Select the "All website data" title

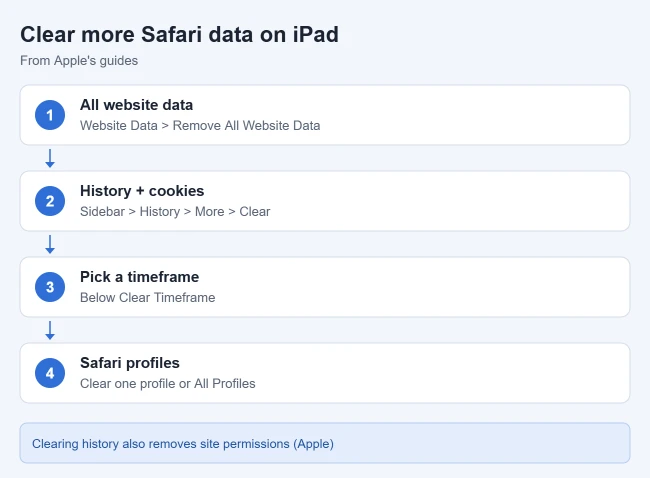click(x=136, y=105)
